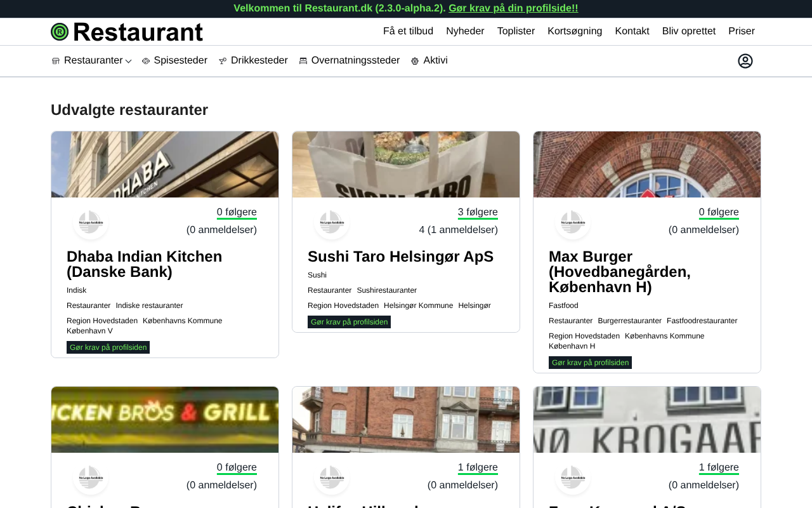The height and width of the screenshot is (508, 812).
Task: View Sushi Taro's 3 følgere
Action: click(x=478, y=213)
